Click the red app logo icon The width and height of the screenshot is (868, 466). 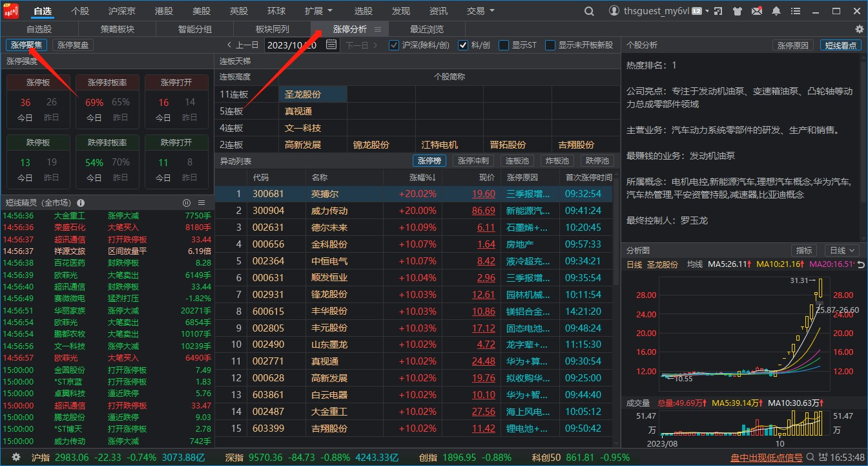[12, 11]
